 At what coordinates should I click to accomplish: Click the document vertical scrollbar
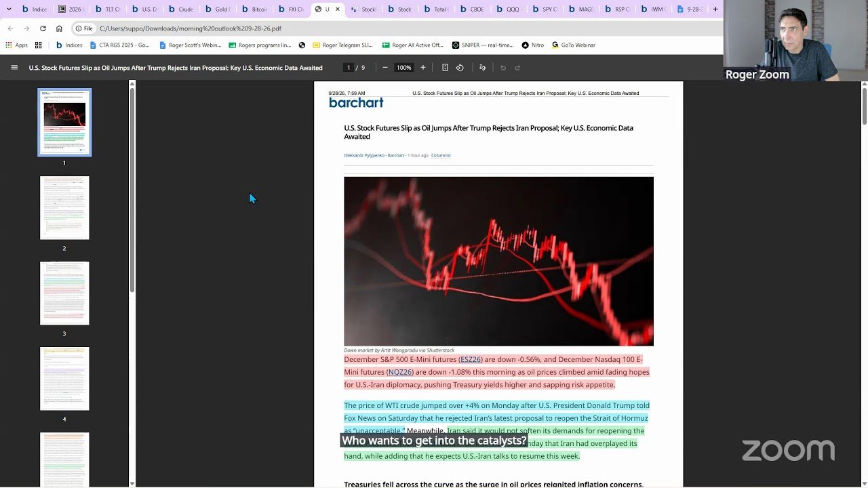864,105
